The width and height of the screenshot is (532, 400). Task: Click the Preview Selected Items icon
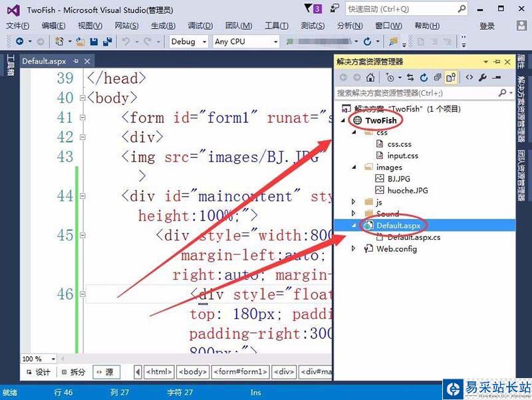[497, 78]
